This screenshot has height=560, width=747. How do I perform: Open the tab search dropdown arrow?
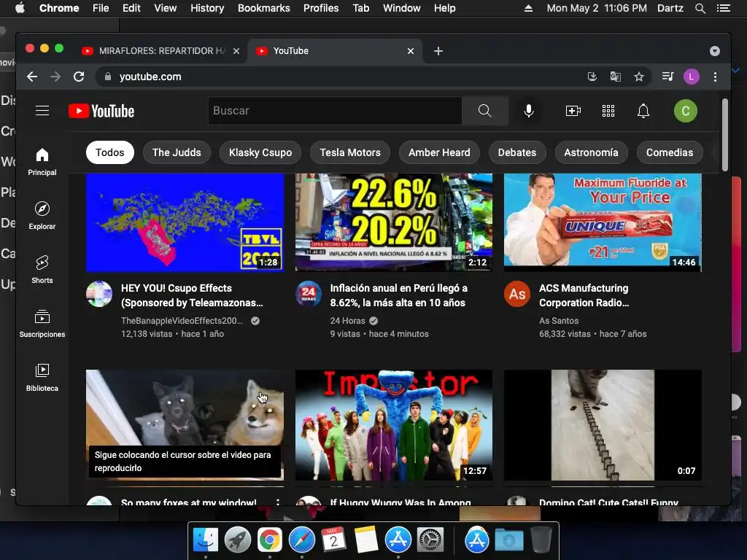(715, 51)
